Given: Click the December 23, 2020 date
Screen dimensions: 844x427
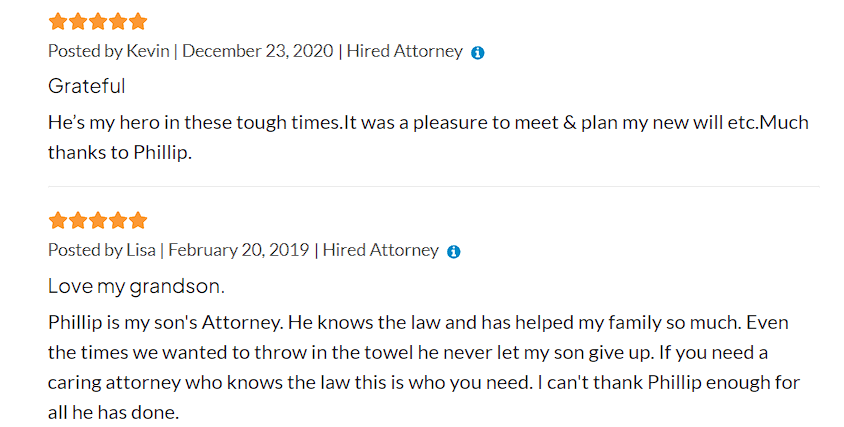Looking at the screenshot, I should [258, 51].
